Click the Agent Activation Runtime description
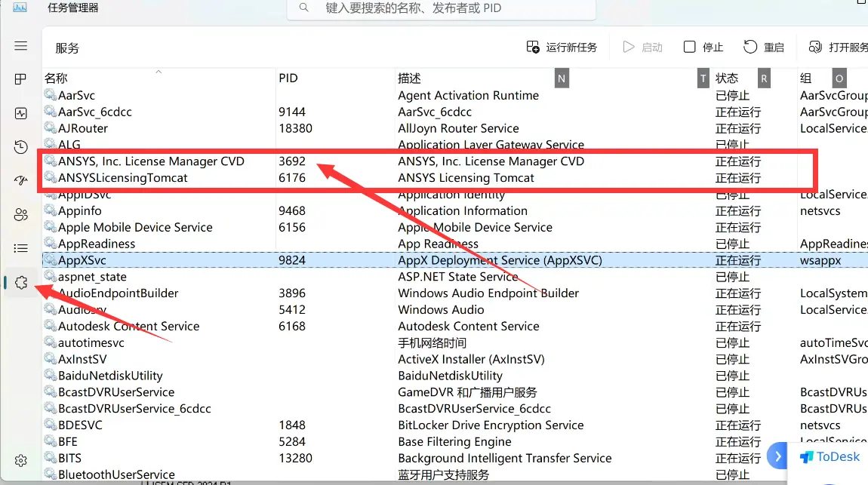This screenshot has width=868, height=485. (468, 95)
